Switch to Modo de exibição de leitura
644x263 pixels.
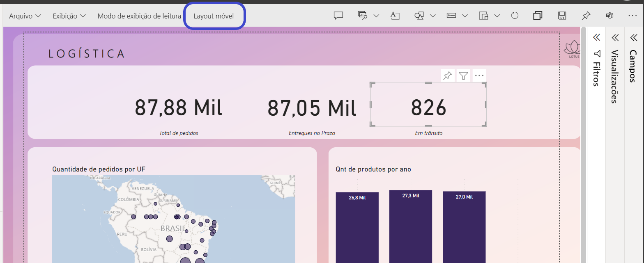click(x=139, y=16)
